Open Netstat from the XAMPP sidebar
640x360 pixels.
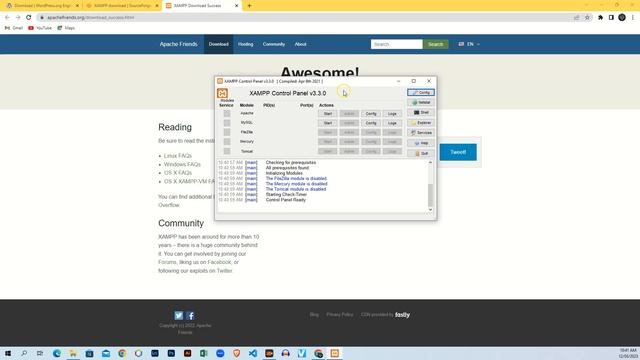pyautogui.click(x=421, y=102)
